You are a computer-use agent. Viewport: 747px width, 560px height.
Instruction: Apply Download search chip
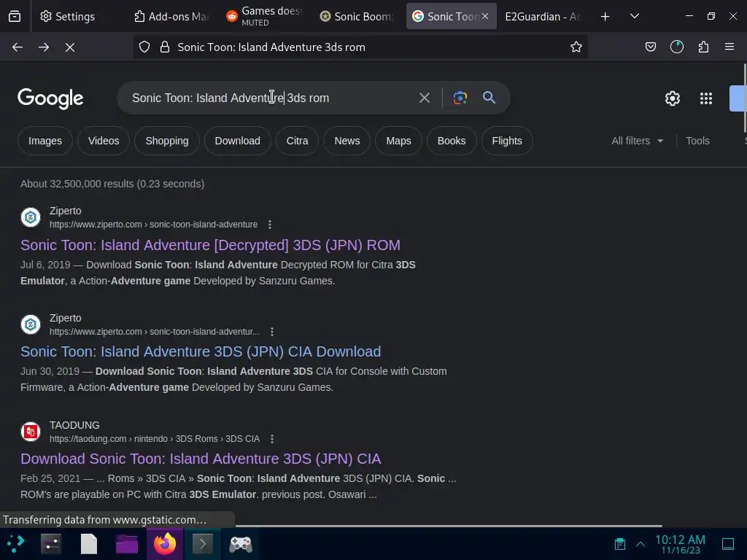coord(237,141)
